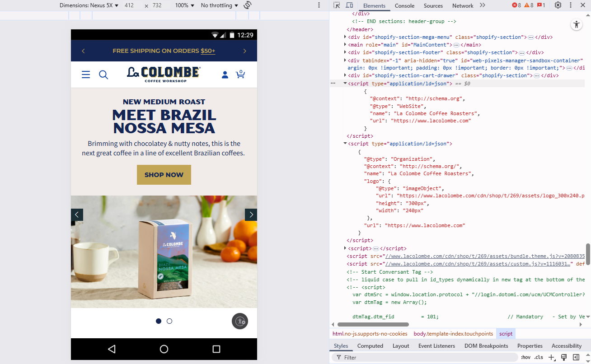The height and width of the screenshot is (364, 591).
Task: Toggle the .cls element classes panel
Action: click(539, 357)
